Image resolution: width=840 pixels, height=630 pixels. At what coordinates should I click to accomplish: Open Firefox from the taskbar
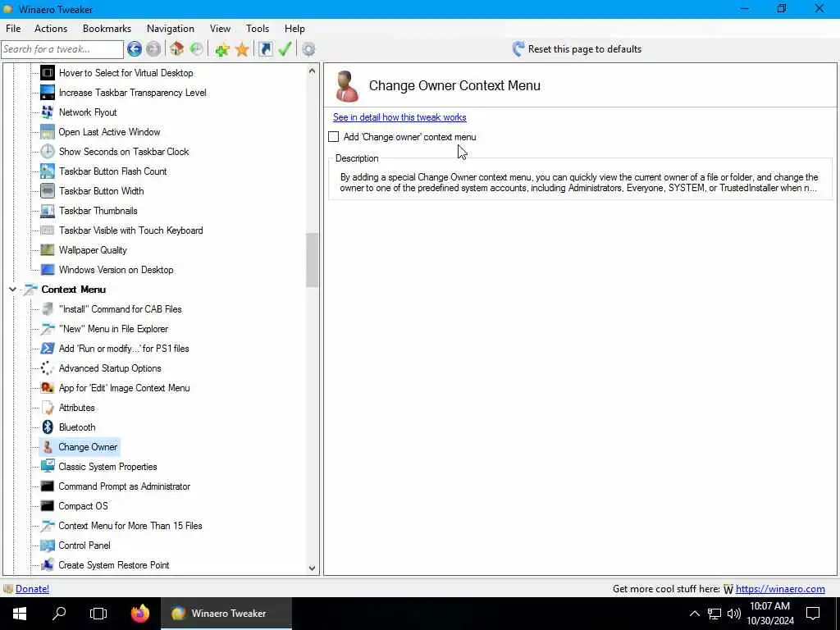140,614
